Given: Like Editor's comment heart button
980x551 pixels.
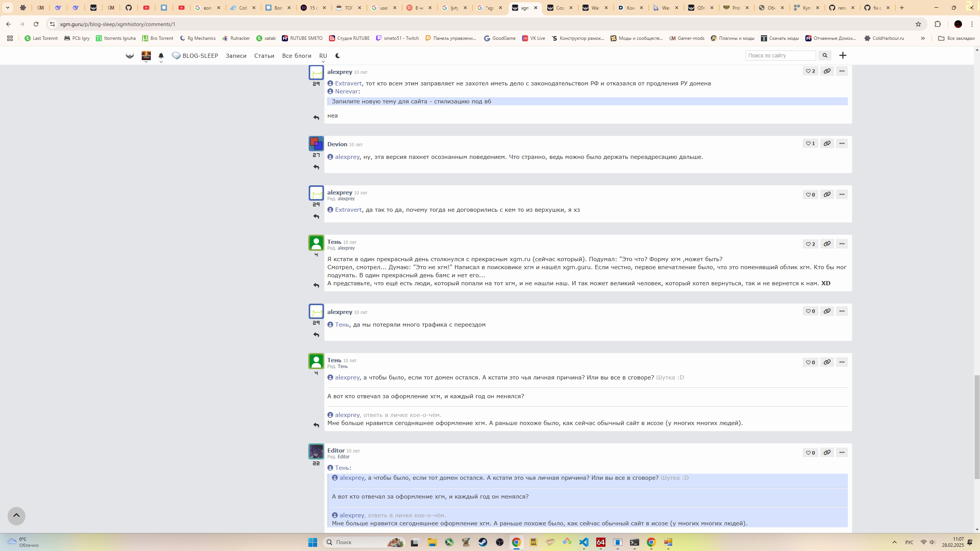Looking at the screenshot, I should pyautogui.click(x=810, y=453).
